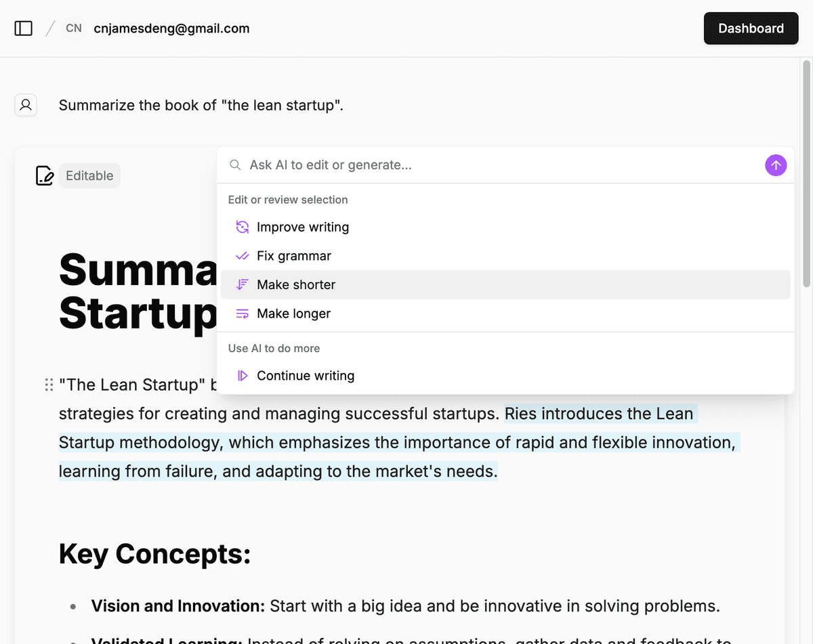813x644 pixels.
Task: Click the Improve writing sparkle icon
Action: tap(242, 228)
